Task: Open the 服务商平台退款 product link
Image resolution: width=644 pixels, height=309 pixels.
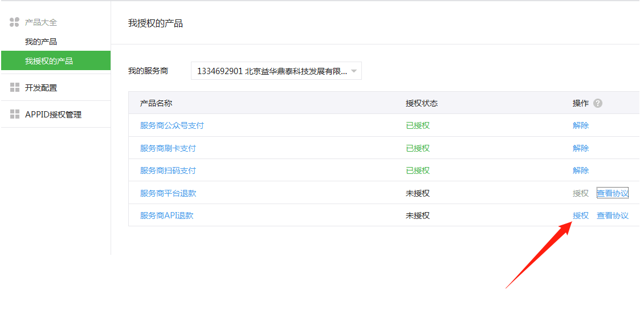Action: [x=168, y=193]
